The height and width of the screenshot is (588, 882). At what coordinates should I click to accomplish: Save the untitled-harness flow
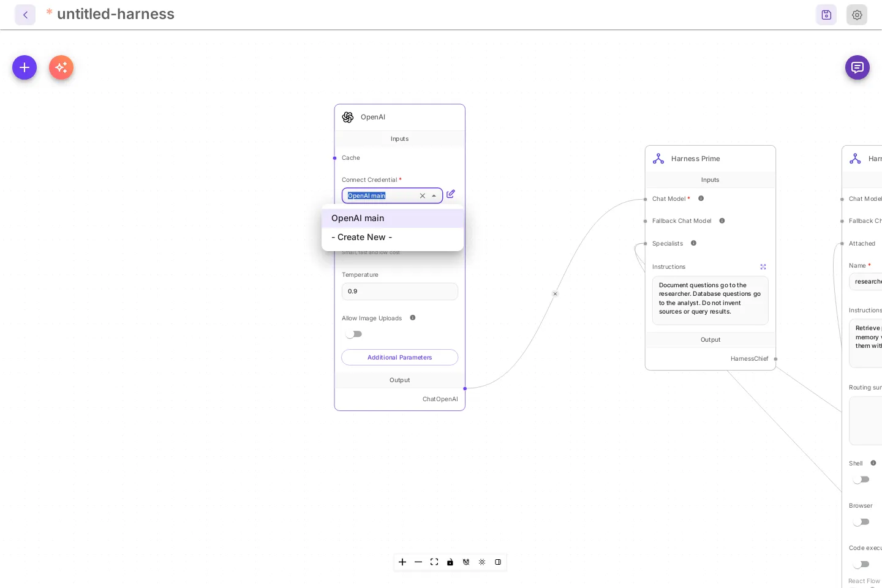coord(826,15)
